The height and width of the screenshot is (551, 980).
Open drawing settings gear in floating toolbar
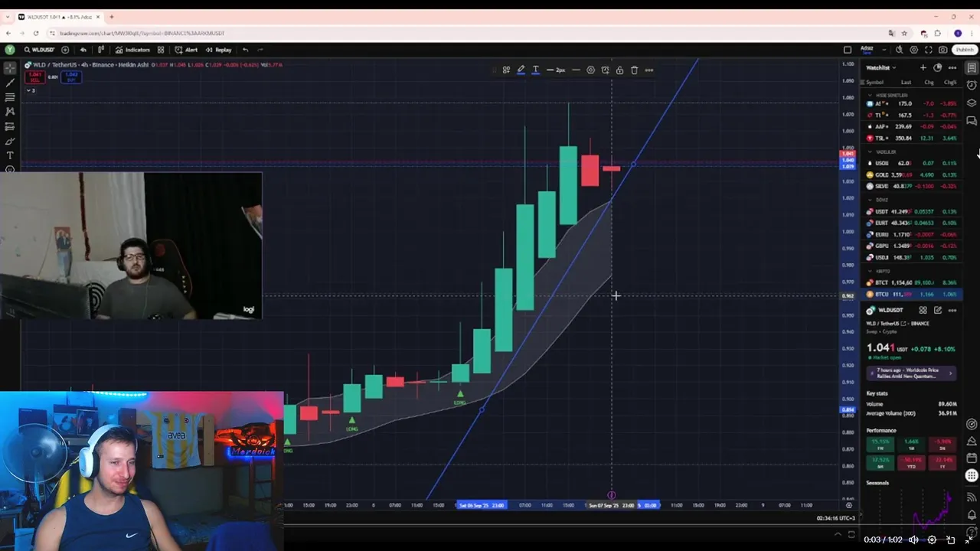click(x=590, y=70)
